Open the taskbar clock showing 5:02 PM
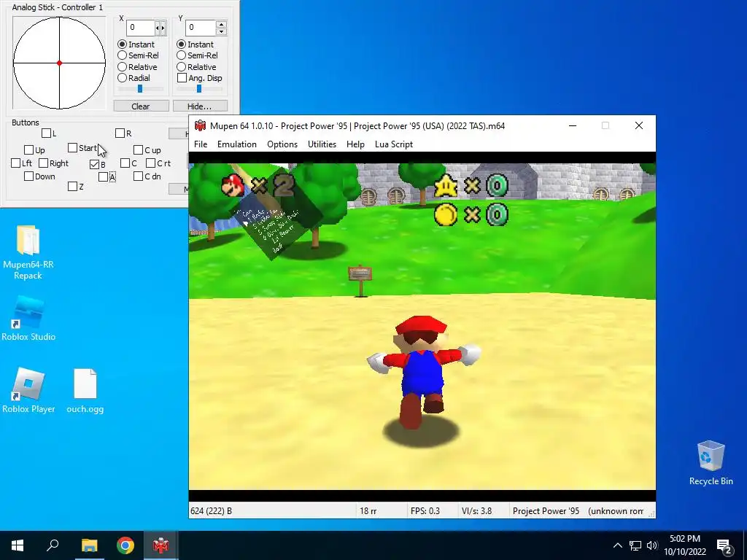This screenshot has width=747, height=560. click(x=684, y=545)
